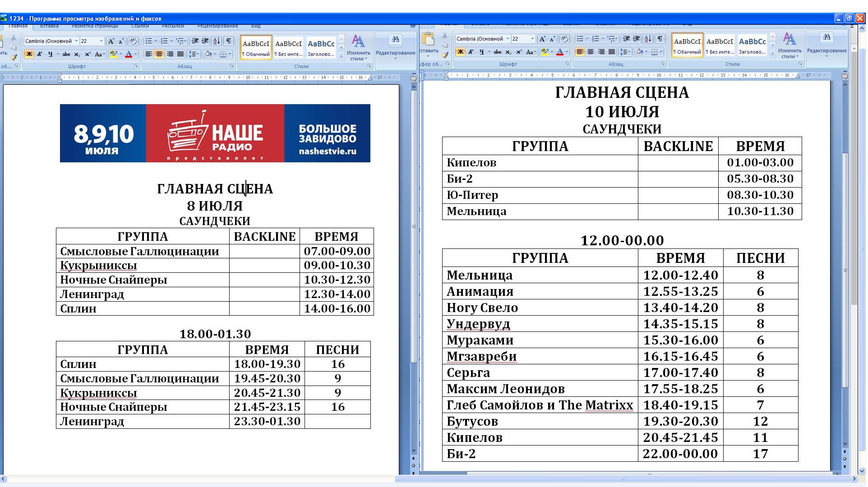Click the Paste clipboard icon in right document
868x487 pixels.
click(428, 40)
